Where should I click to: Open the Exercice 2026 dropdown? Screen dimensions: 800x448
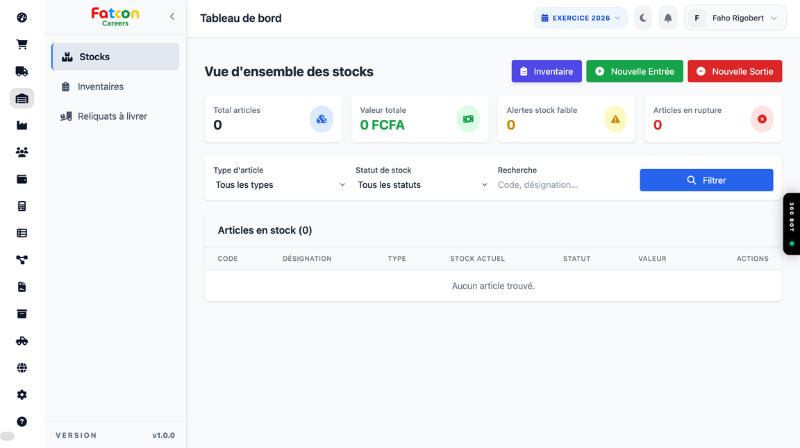tap(581, 18)
